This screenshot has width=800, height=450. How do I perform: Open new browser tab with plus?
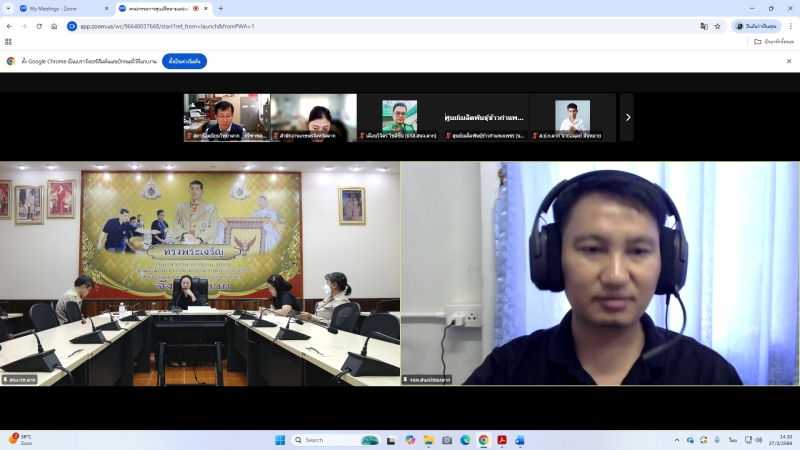[220, 8]
